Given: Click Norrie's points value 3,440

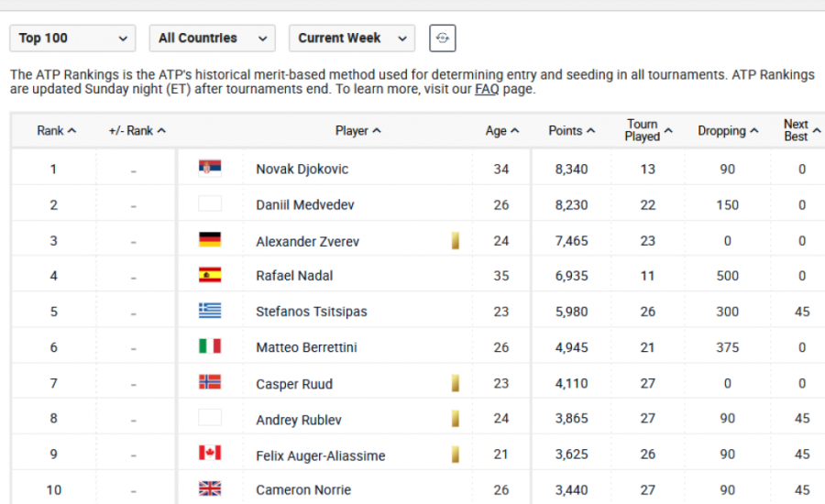Looking at the screenshot, I should tap(571, 489).
